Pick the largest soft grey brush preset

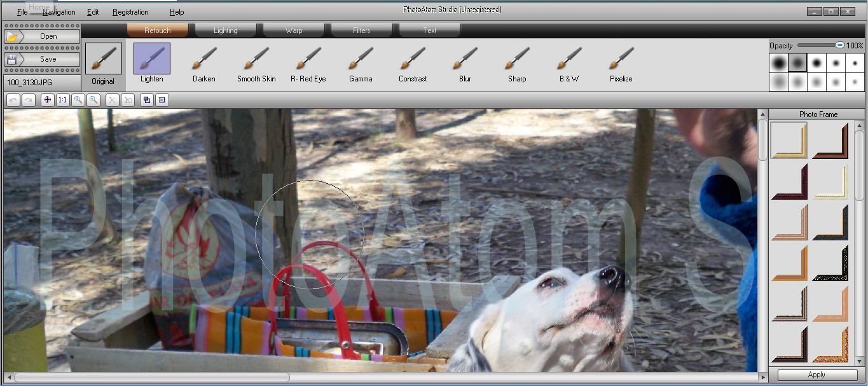click(779, 82)
